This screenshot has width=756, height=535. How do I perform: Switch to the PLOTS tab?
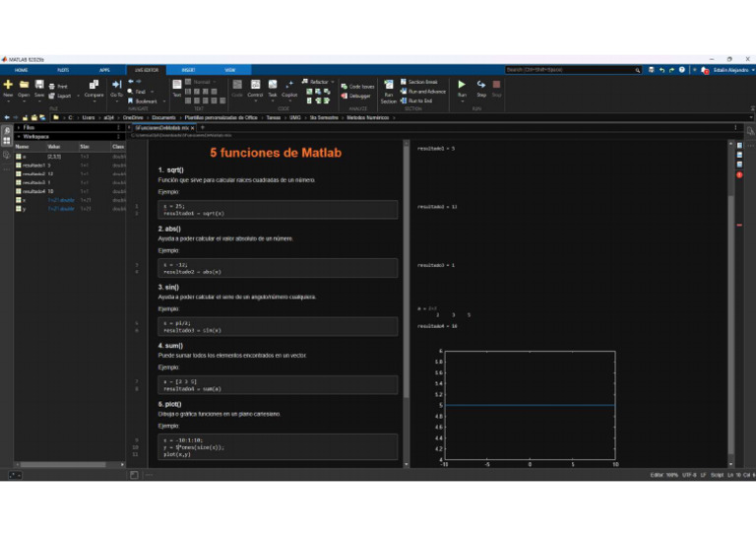[x=63, y=70]
